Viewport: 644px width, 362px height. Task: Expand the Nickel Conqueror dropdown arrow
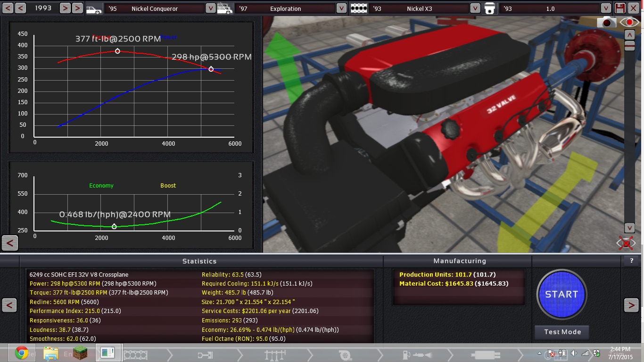pyautogui.click(x=211, y=8)
